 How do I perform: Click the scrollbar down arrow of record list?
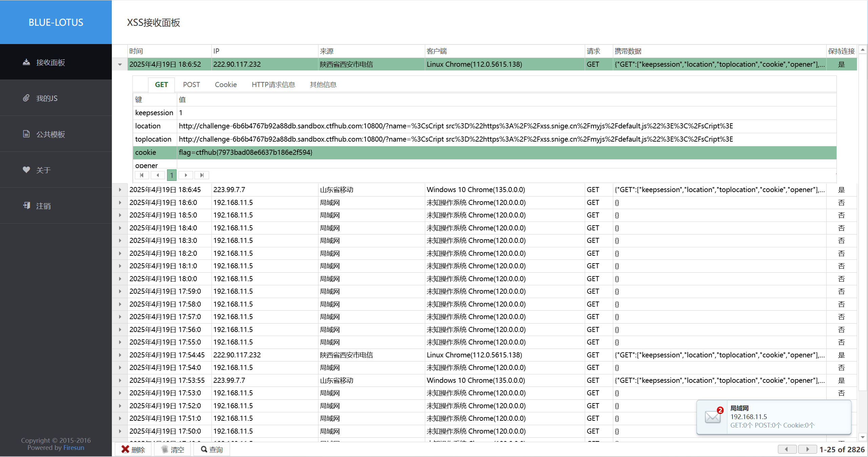pyautogui.click(x=863, y=437)
